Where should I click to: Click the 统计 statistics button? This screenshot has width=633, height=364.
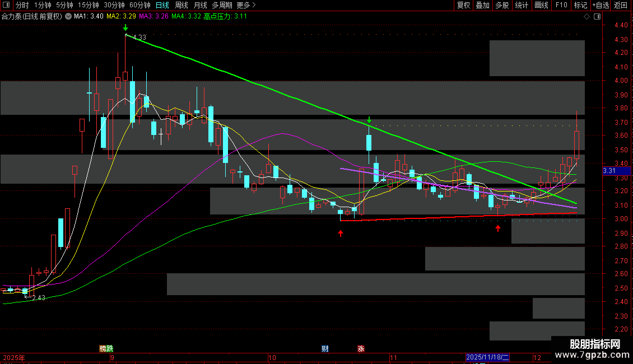(521, 5)
